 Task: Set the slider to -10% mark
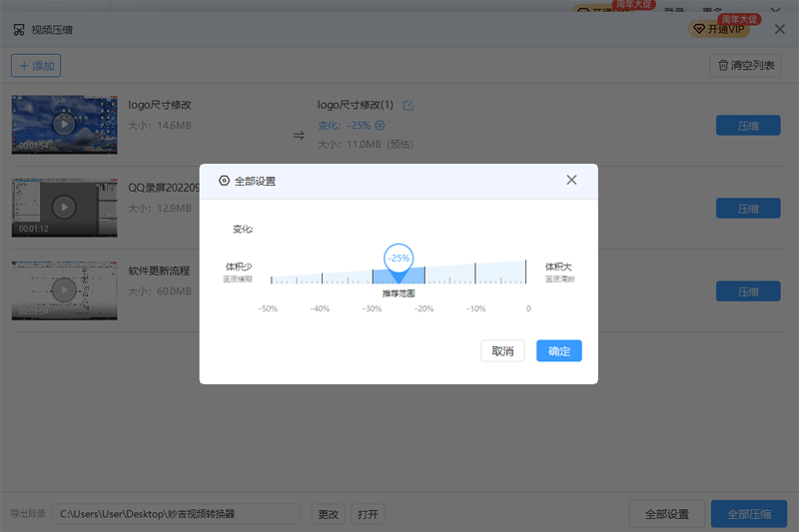[x=475, y=273]
